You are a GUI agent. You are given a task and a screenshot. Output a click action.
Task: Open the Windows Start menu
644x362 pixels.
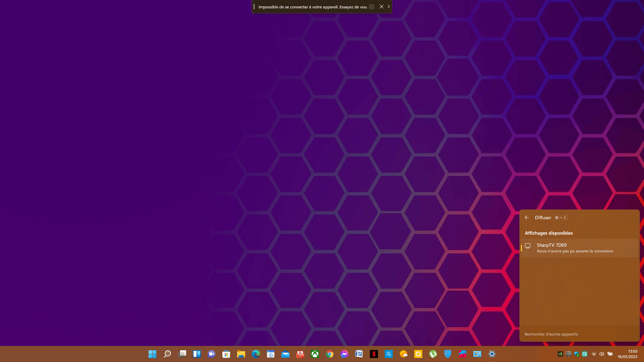pos(152,354)
